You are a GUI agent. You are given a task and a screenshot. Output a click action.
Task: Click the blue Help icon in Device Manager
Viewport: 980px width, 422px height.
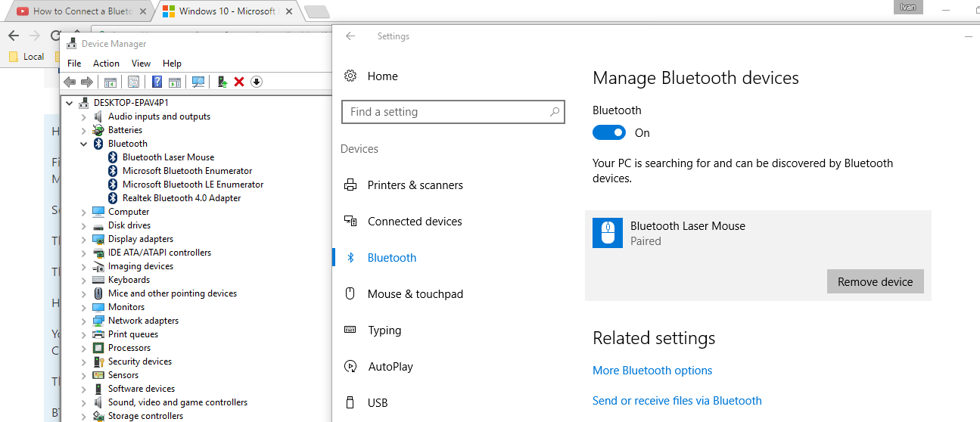coord(157,82)
